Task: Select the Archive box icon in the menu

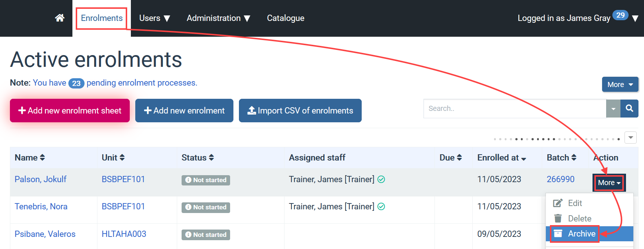Action: [x=558, y=234]
